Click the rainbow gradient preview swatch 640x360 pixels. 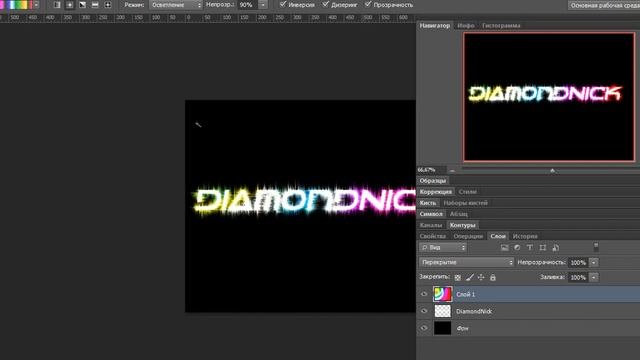click(x=16, y=5)
